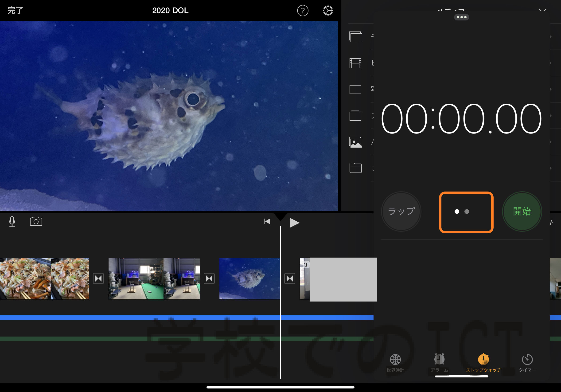The width and height of the screenshot is (561, 392).
Task: Open the video filmstrip media icon
Action: 355,63
